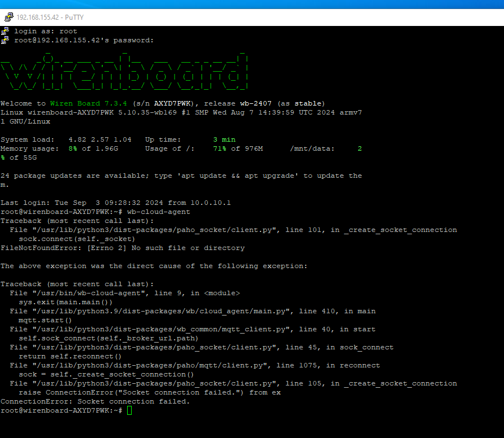
Task: Click the 'login as: root' text
Action: (x=46, y=31)
